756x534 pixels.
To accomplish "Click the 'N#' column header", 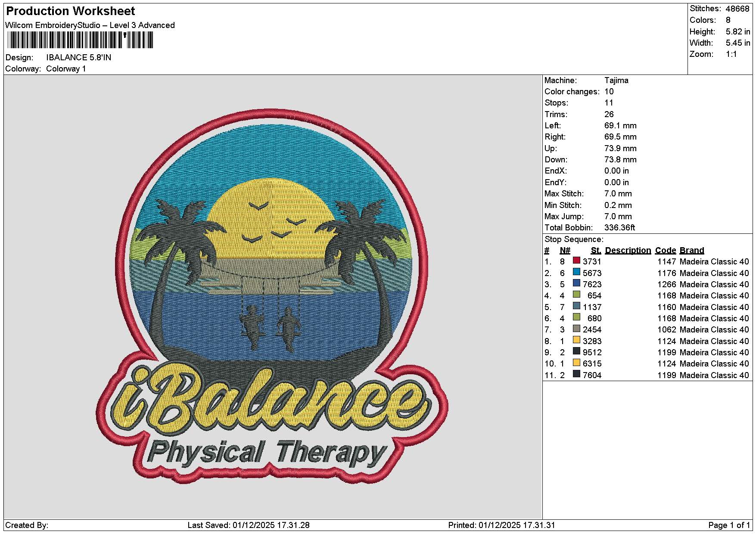I will pyautogui.click(x=565, y=251).
